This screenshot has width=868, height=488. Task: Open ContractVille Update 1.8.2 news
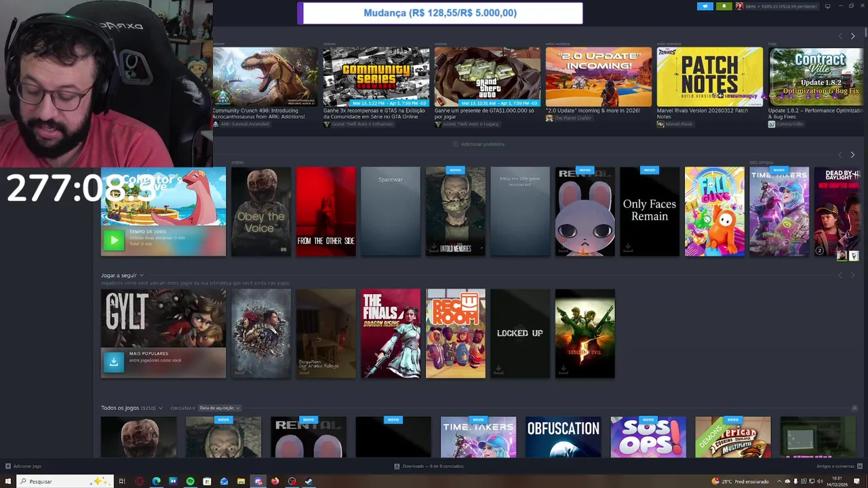[x=816, y=77]
